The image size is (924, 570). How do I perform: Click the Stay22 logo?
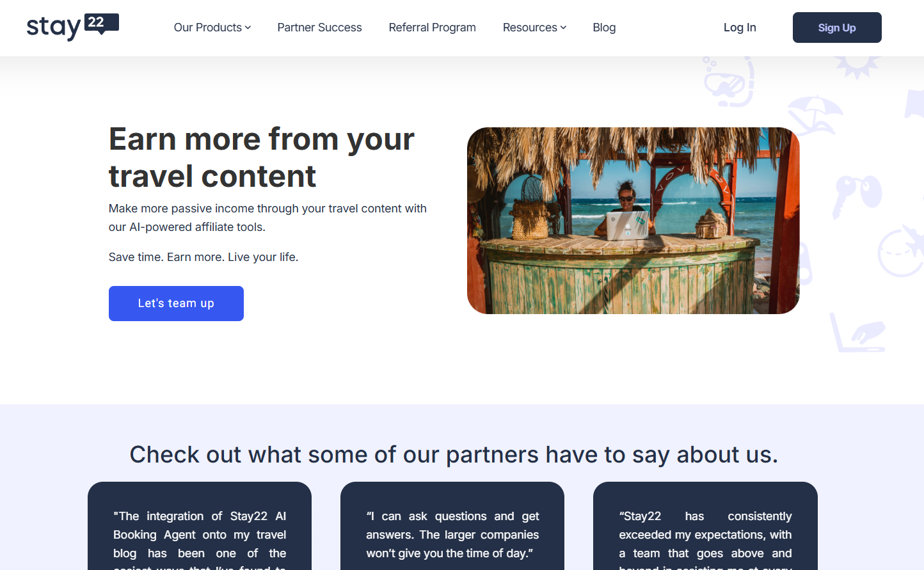click(x=72, y=28)
